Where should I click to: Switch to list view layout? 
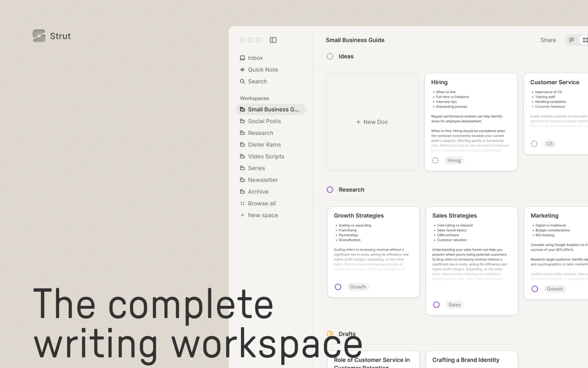pyautogui.click(x=572, y=40)
